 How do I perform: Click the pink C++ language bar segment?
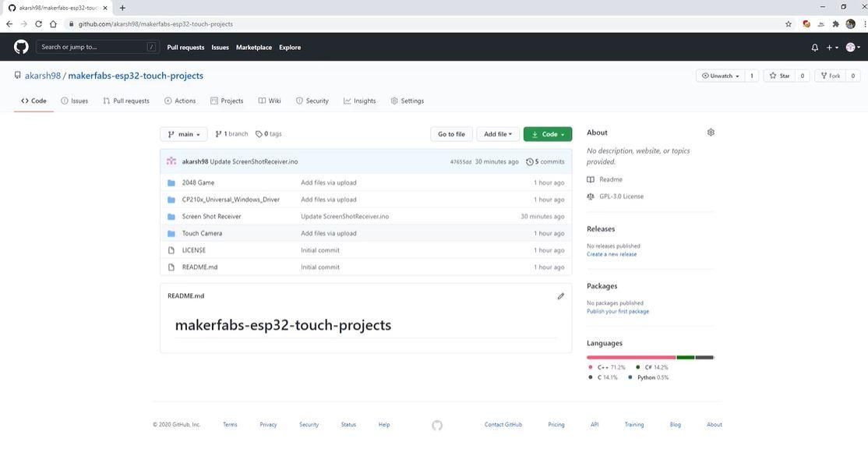point(631,357)
